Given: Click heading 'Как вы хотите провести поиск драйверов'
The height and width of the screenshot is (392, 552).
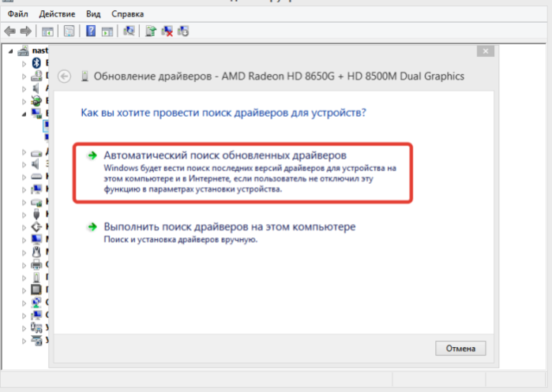Looking at the screenshot, I should [x=223, y=113].
